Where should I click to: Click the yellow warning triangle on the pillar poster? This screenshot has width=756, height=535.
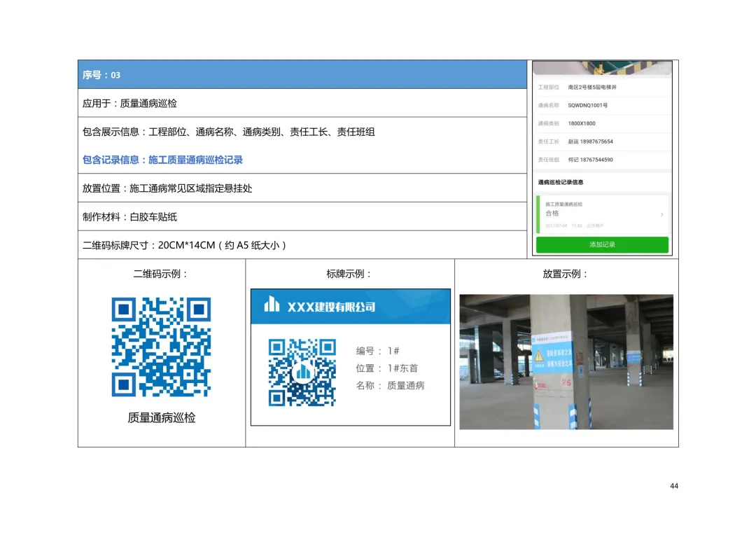(538, 356)
